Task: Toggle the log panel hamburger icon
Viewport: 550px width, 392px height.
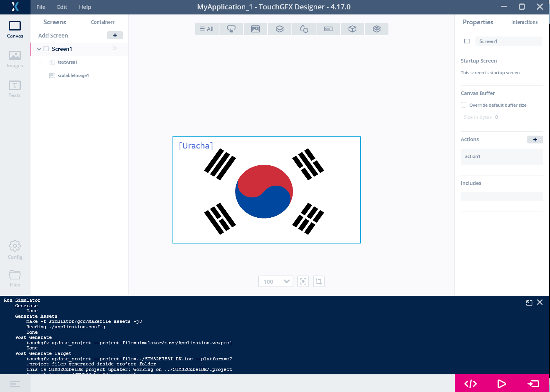Action: (15, 384)
